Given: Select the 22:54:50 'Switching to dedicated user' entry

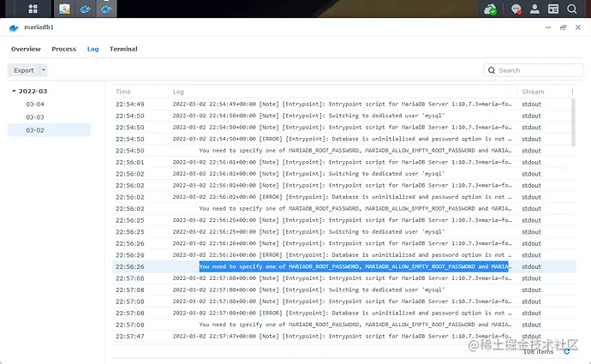Looking at the screenshot, I should coord(343,116).
